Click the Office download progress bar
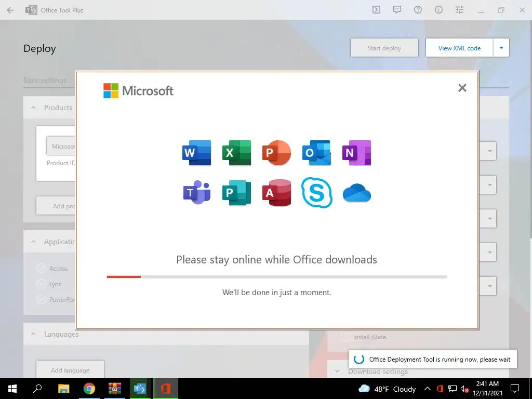 [277, 277]
